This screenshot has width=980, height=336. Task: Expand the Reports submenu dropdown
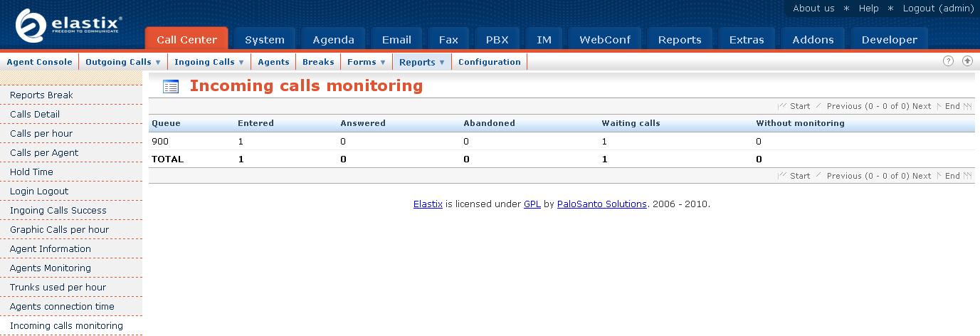tap(422, 62)
